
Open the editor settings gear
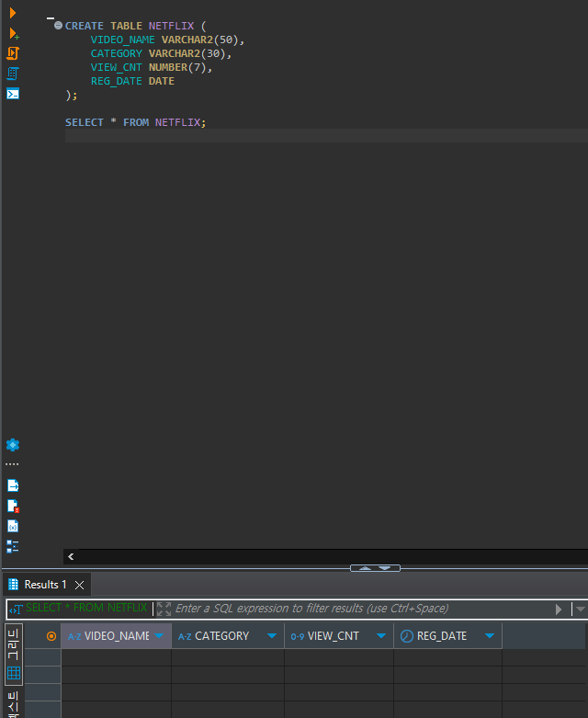pyautogui.click(x=13, y=445)
